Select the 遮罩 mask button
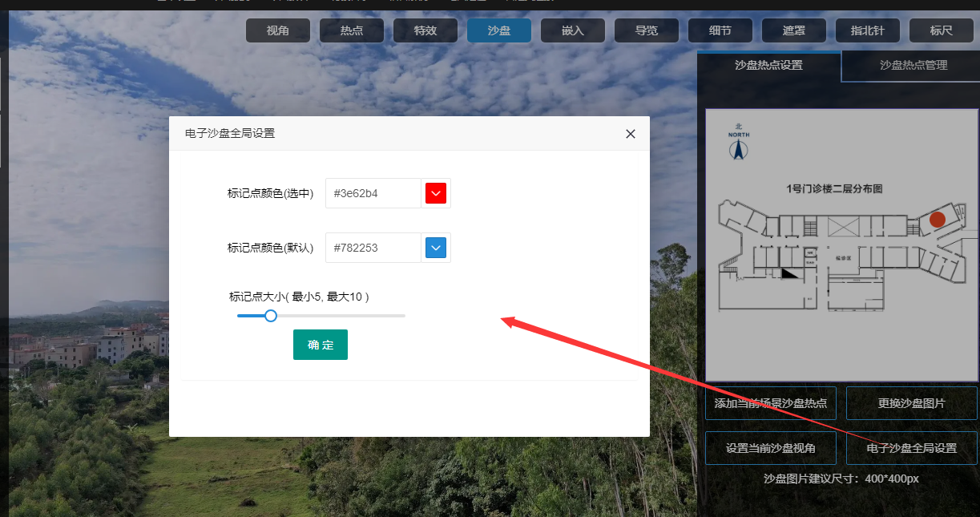This screenshot has height=517, width=980. pyautogui.click(x=794, y=30)
